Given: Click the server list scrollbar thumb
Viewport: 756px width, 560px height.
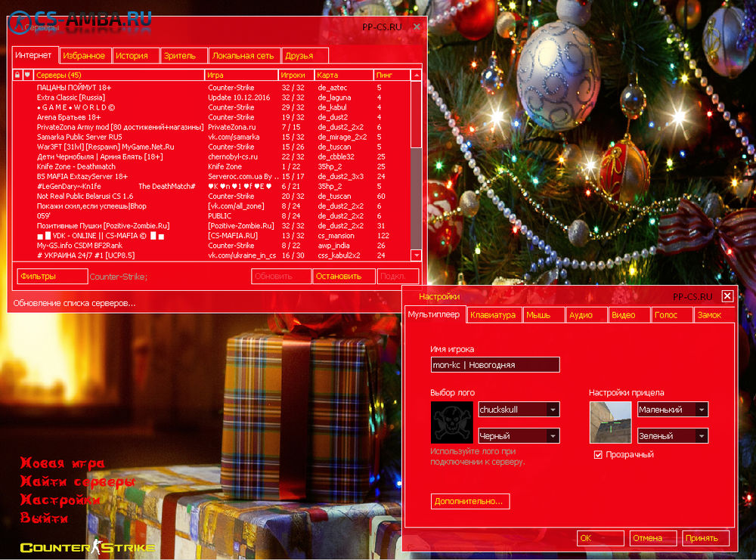Looking at the screenshot, I should click(416, 114).
